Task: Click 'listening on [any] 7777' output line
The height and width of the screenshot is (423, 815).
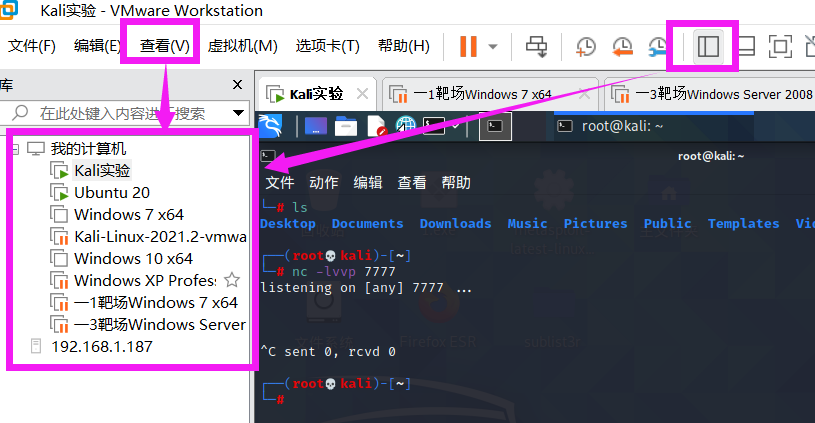Action: click(x=366, y=288)
